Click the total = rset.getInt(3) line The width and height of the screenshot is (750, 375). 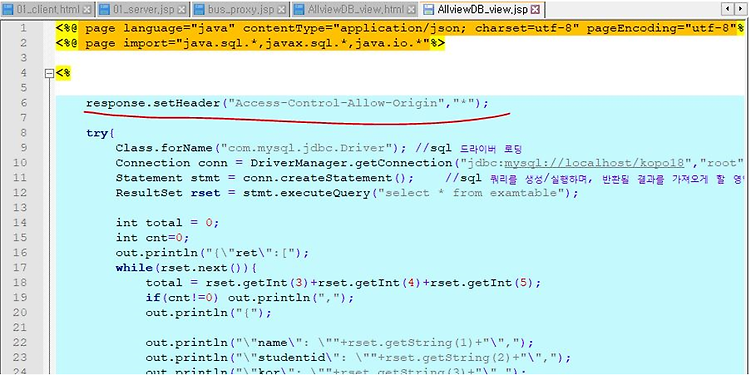click(343, 283)
